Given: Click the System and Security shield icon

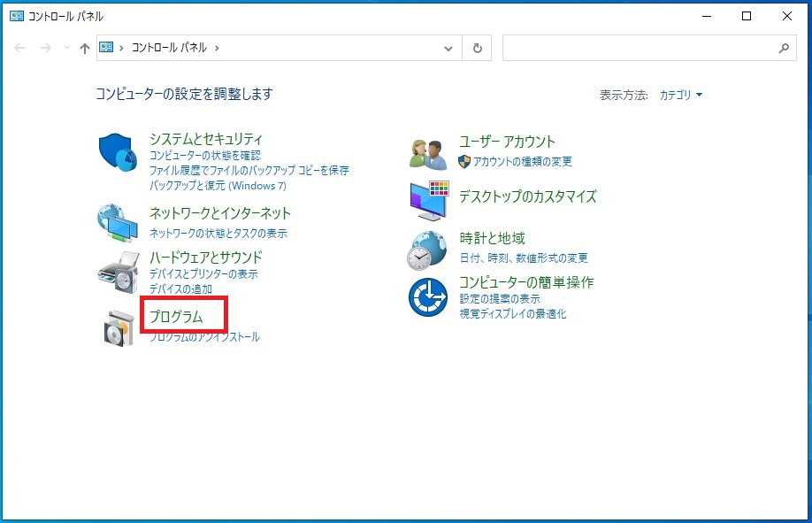Looking at the screenshot, I should [x=117, y=152].
